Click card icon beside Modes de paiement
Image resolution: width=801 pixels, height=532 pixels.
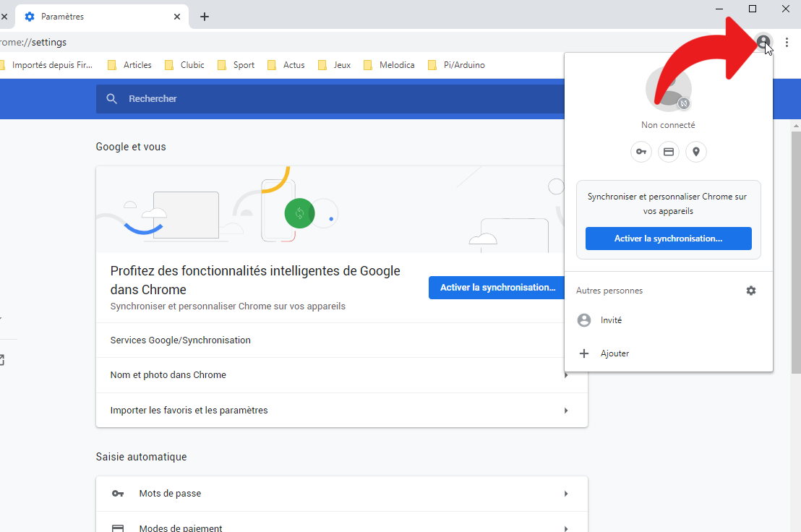(118, 528)
